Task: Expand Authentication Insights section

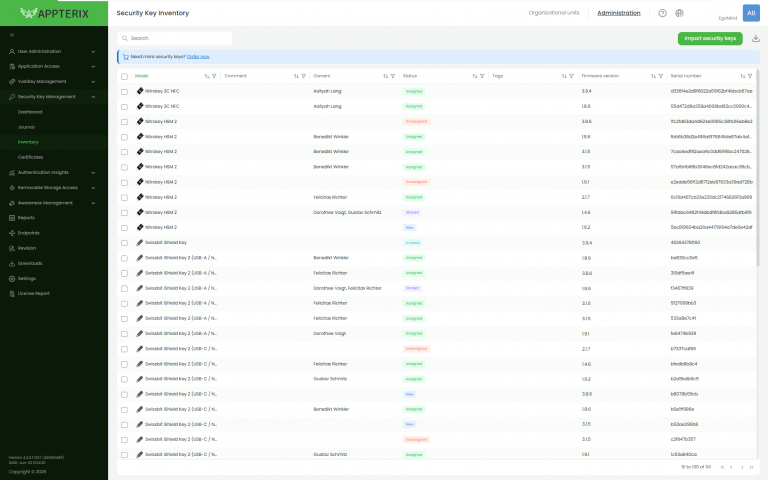Action: click(x=54, y=172)
